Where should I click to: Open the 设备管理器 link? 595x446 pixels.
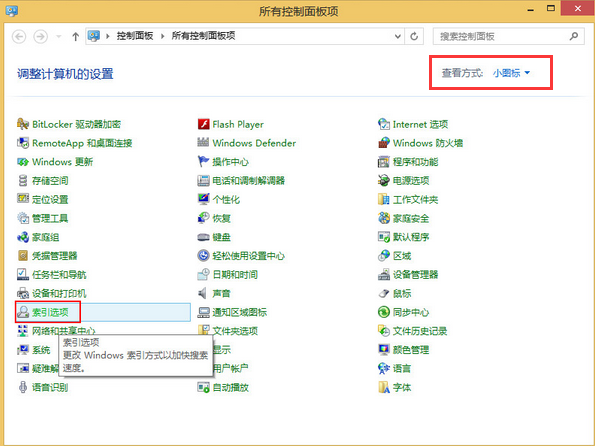coord(415,275)
